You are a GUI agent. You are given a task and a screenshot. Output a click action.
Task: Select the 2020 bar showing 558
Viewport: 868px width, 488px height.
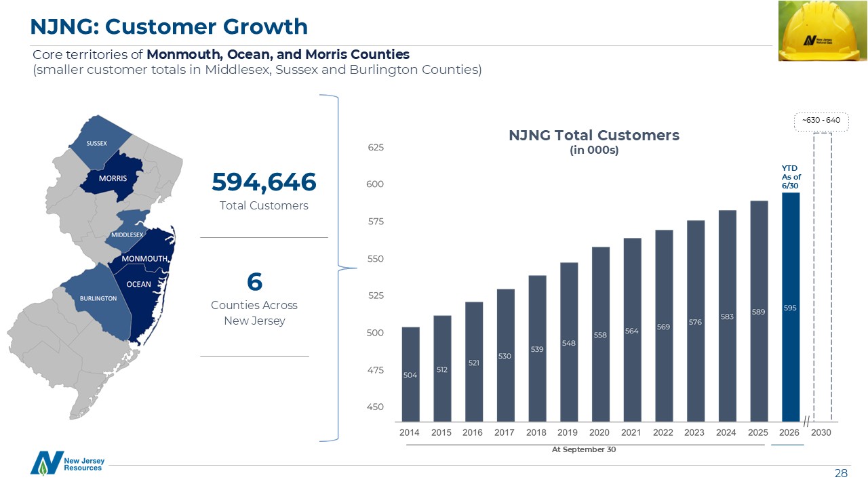click(x=601, y=334)
